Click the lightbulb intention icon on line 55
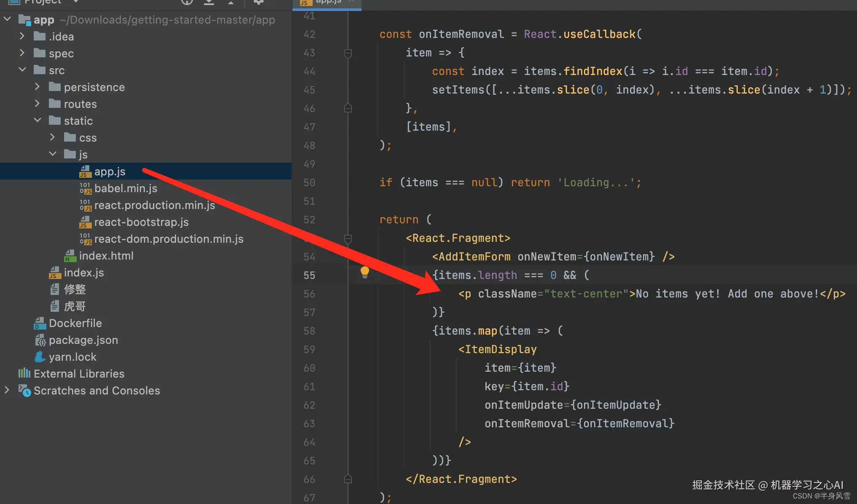857x504 pixels. [365, 272]
